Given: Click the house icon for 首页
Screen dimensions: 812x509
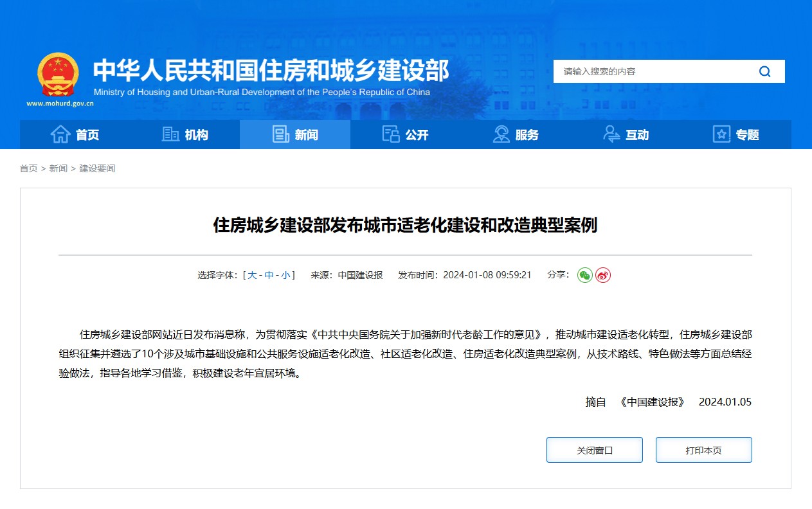Looking at the screenshot, I should click(x=60, y=134).
